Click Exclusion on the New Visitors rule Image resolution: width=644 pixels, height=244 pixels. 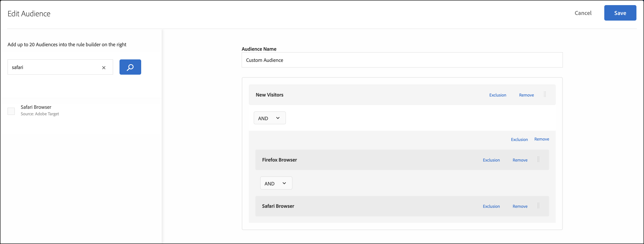497,95
